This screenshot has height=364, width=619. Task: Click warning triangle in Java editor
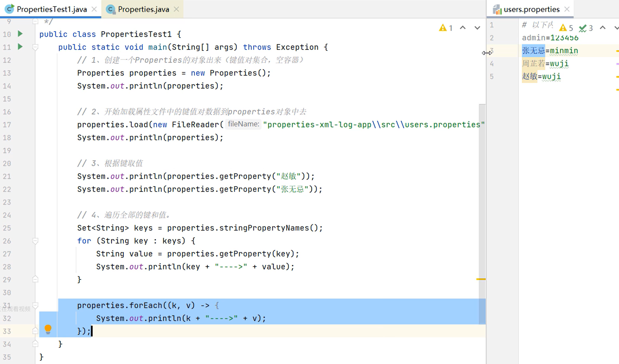point(443,28)
